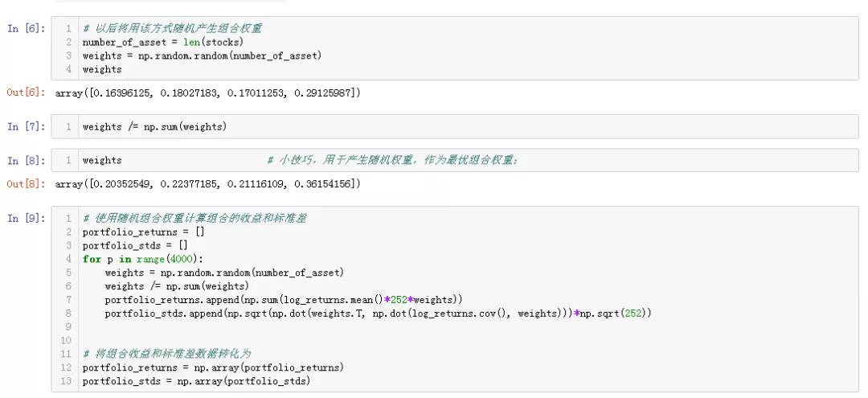Select the Out[6] array output text

click(208, 93)
